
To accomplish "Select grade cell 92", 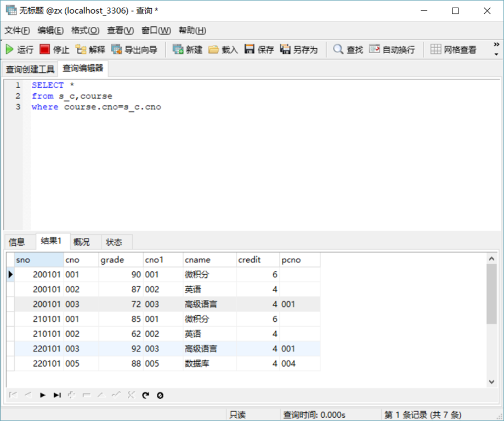I will (x=121, y=349).
